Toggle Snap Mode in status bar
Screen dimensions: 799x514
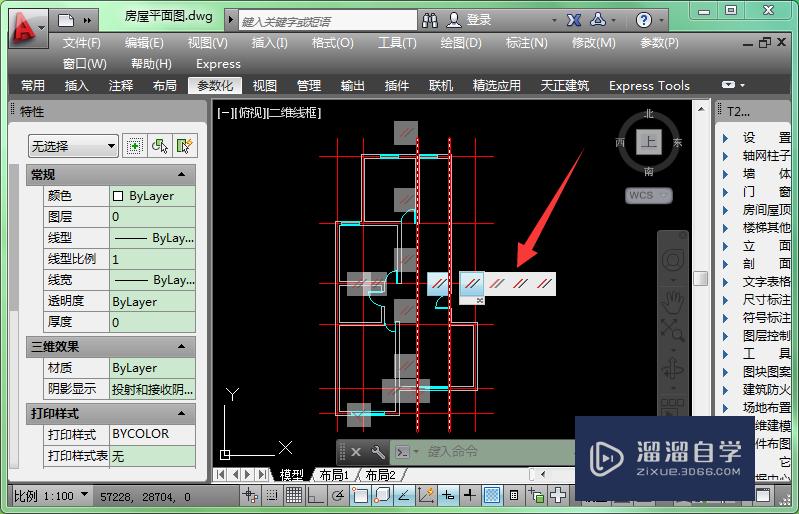[272, 495]
